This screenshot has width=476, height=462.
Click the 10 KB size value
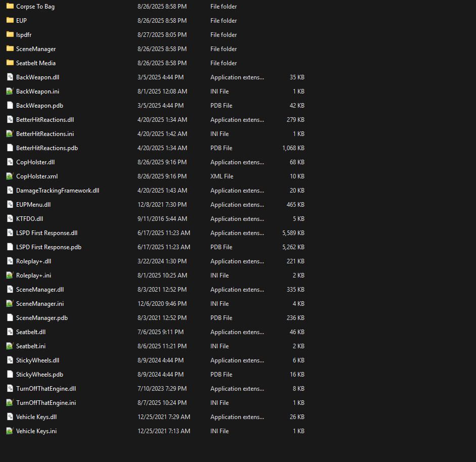pyautogui.click(x=297, y=176)
